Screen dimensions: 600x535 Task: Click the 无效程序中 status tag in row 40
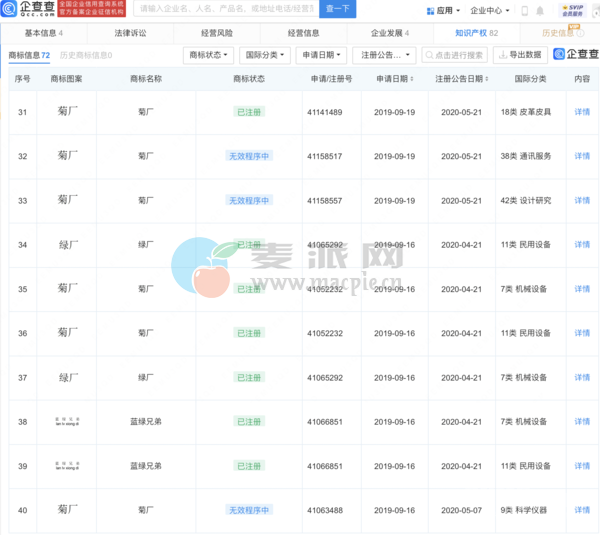(x=249, y=510)
